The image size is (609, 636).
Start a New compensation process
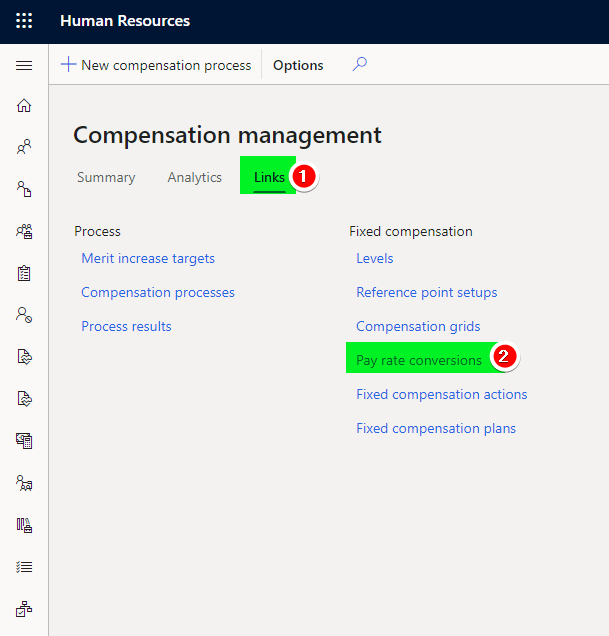[x=156, y=65]
